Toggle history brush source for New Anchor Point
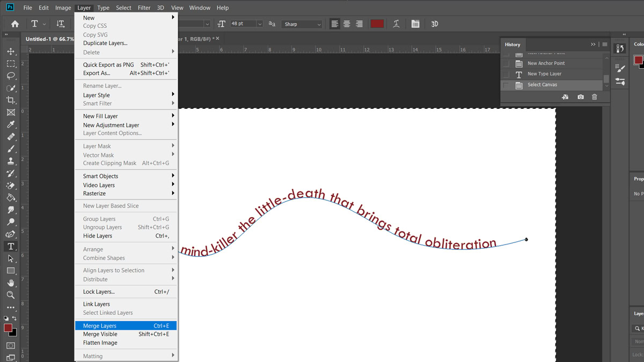Screen dimensions: 644x362 [506, 63]
